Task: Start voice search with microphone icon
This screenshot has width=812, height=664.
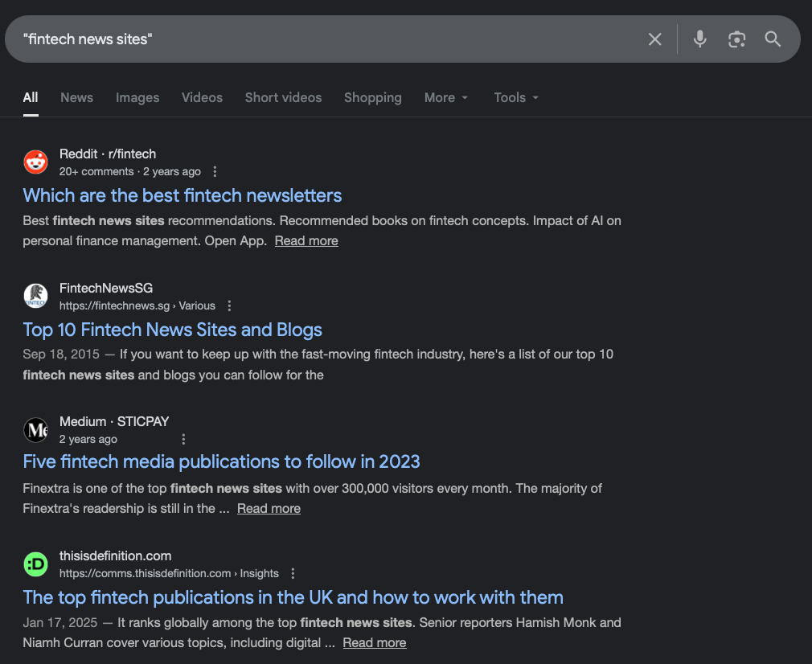Action: pos(700,39)
